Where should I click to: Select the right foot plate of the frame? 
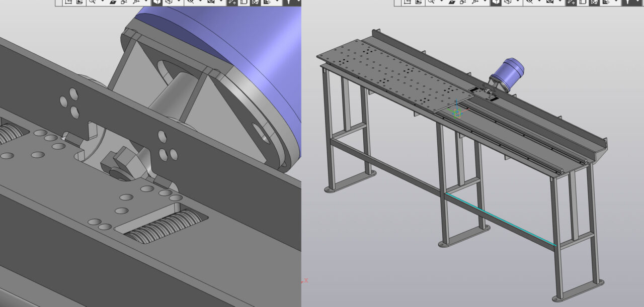[578, 290]
